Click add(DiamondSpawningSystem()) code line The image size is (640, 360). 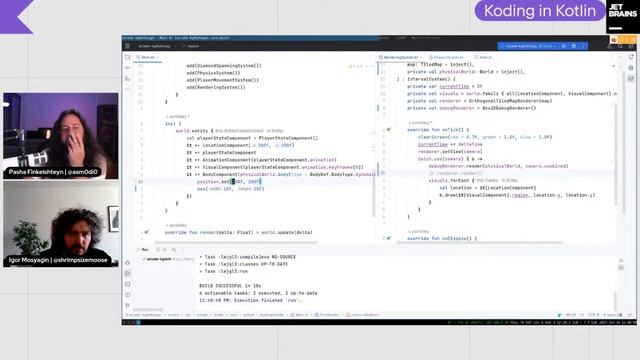(x=224, y=66)
